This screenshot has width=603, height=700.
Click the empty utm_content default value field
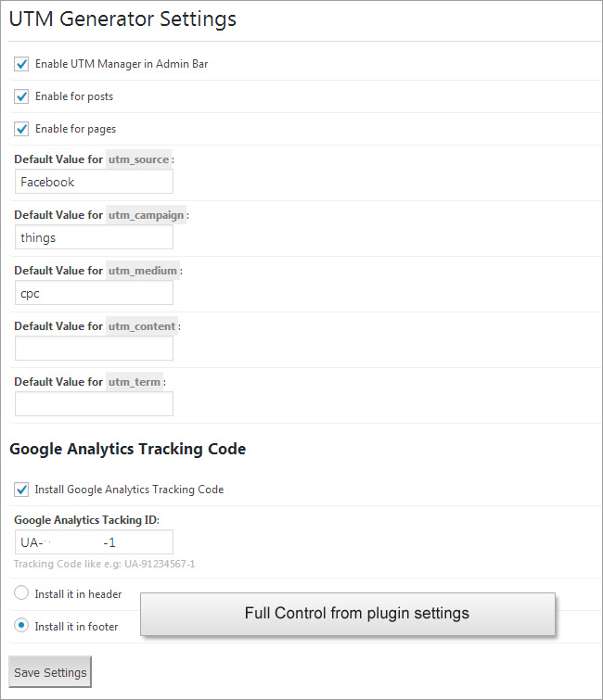[94, 349]
